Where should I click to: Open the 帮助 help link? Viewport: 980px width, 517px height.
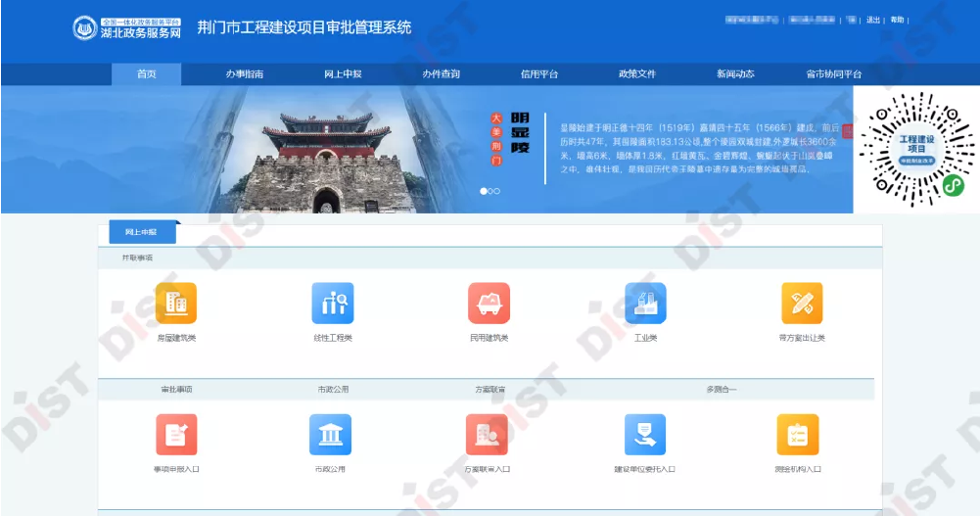897,20
